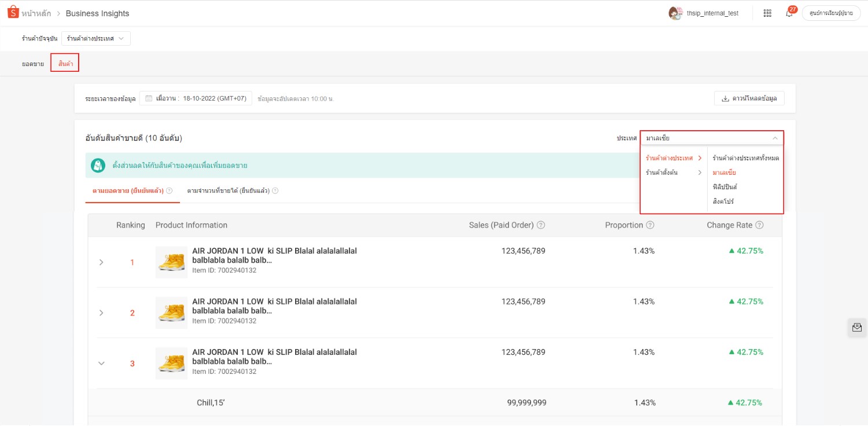Collapse the rank 3 product row
The height and width of the screenshot is (426, 868).
click(101, 363)
